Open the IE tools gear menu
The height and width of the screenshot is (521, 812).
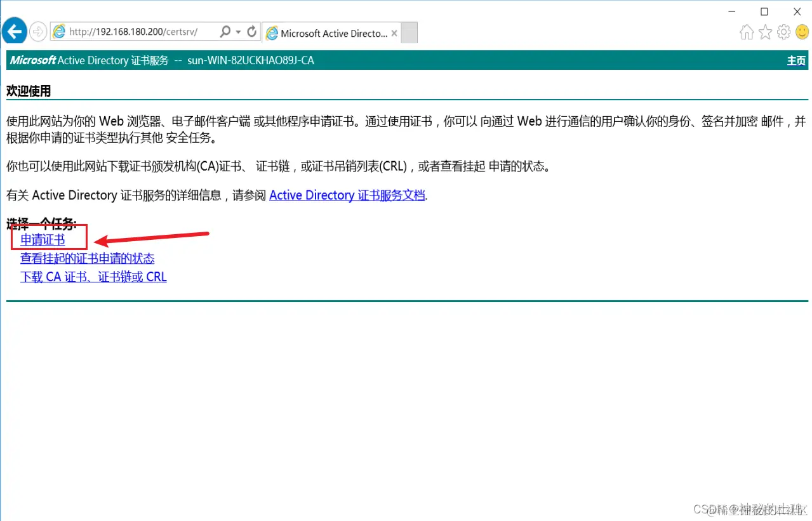pos(784,32)
